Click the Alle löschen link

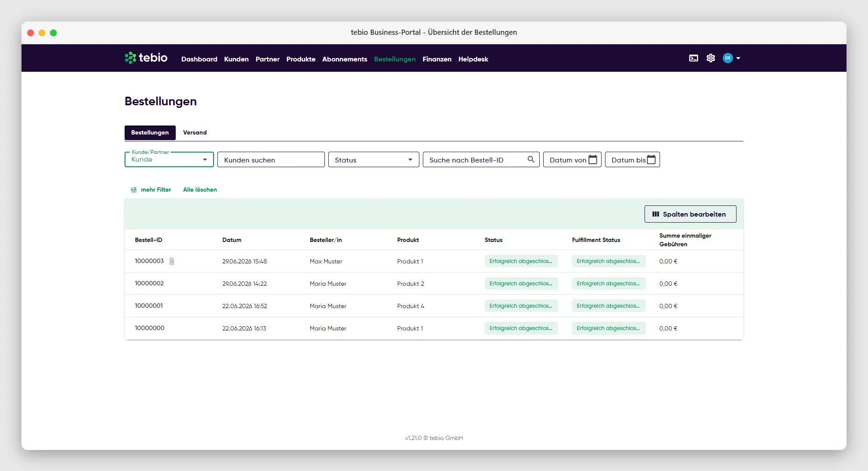point(200,190)
